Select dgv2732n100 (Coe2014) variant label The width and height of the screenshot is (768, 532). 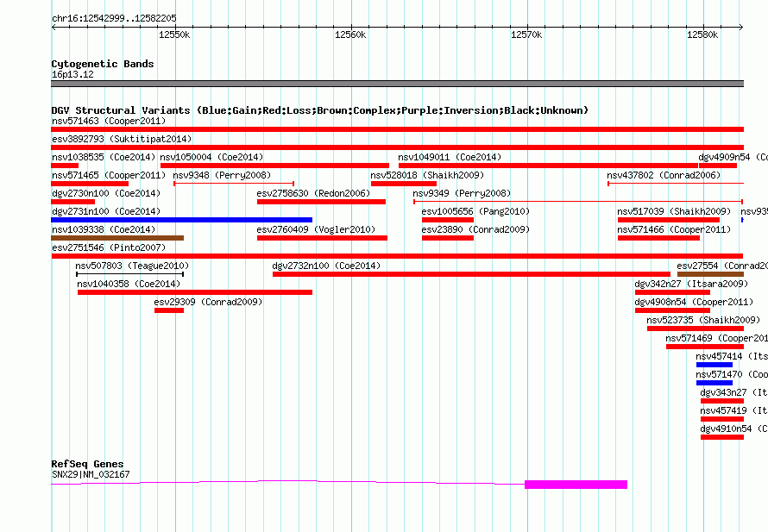click(326, 266)
